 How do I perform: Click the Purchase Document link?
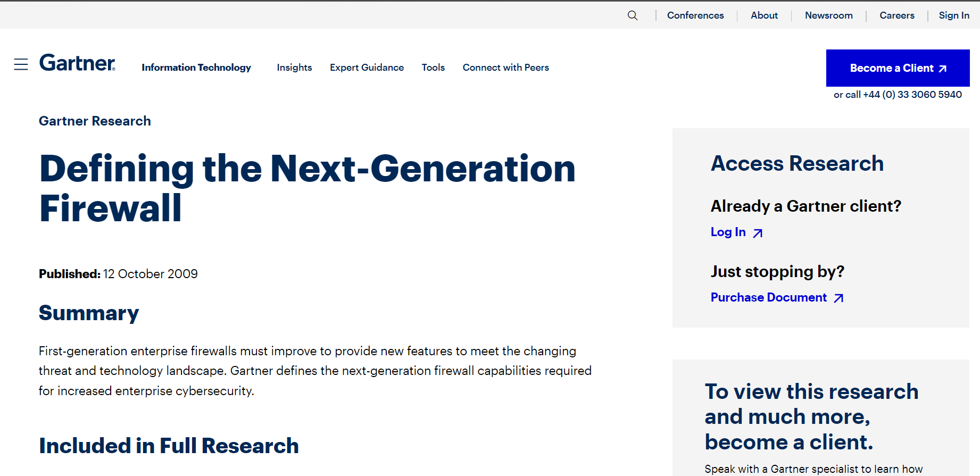[x=768, y=298]
